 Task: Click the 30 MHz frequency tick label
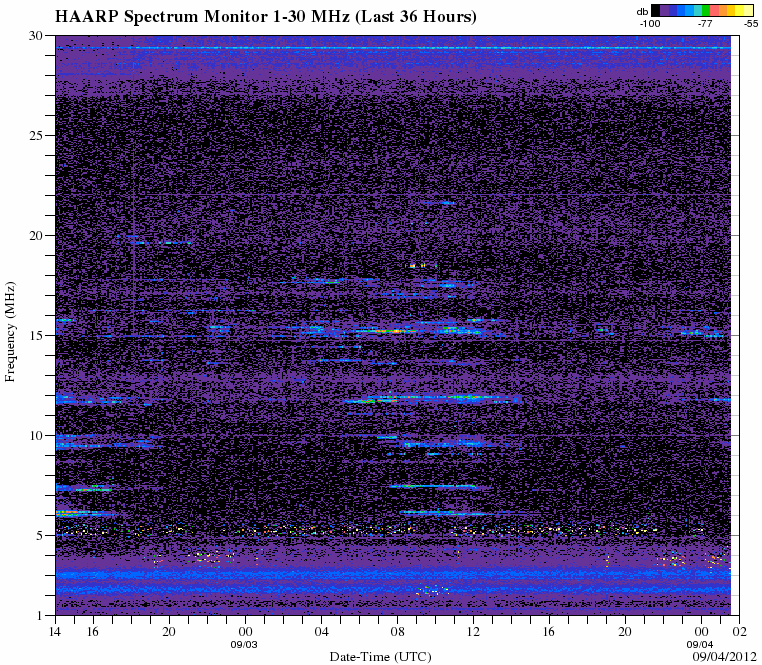(36, 35)
